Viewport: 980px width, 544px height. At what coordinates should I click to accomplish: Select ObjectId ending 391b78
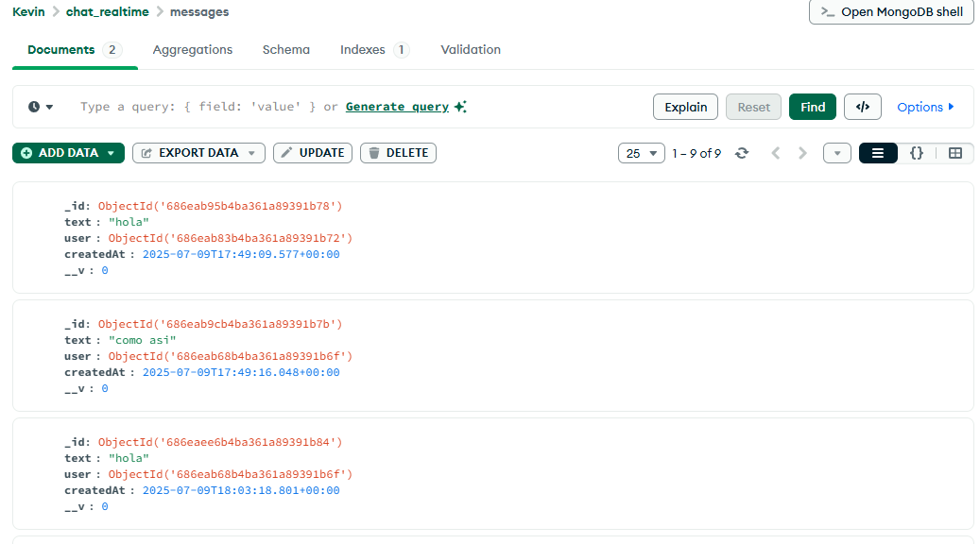[x=220, y=206]
